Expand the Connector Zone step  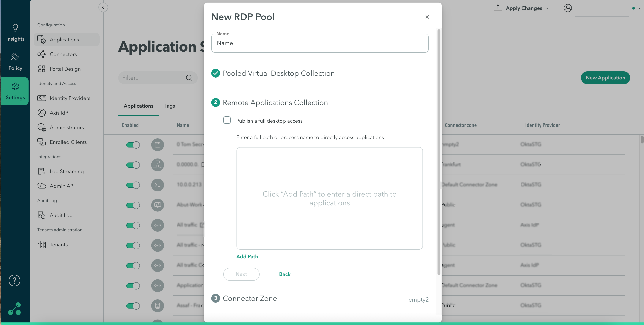pyautogui.click(x=250, y=298)
